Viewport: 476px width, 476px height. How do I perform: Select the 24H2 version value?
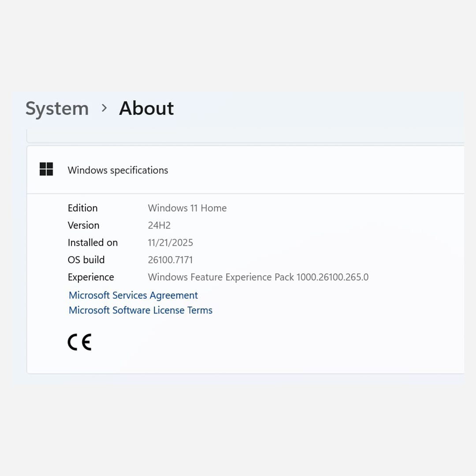159,225
